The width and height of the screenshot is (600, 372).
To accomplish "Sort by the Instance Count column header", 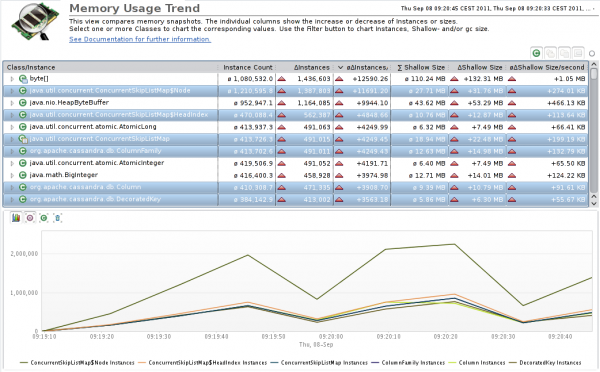I will click(247, 67).
